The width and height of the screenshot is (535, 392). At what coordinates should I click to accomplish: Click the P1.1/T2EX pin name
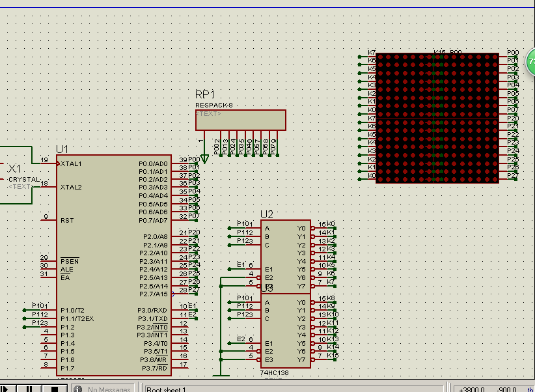(x=77, y=318)
